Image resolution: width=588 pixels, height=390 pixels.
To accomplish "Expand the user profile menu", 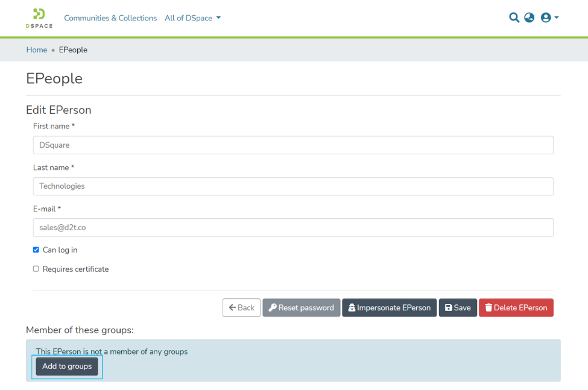I will (x=549, y=17).
